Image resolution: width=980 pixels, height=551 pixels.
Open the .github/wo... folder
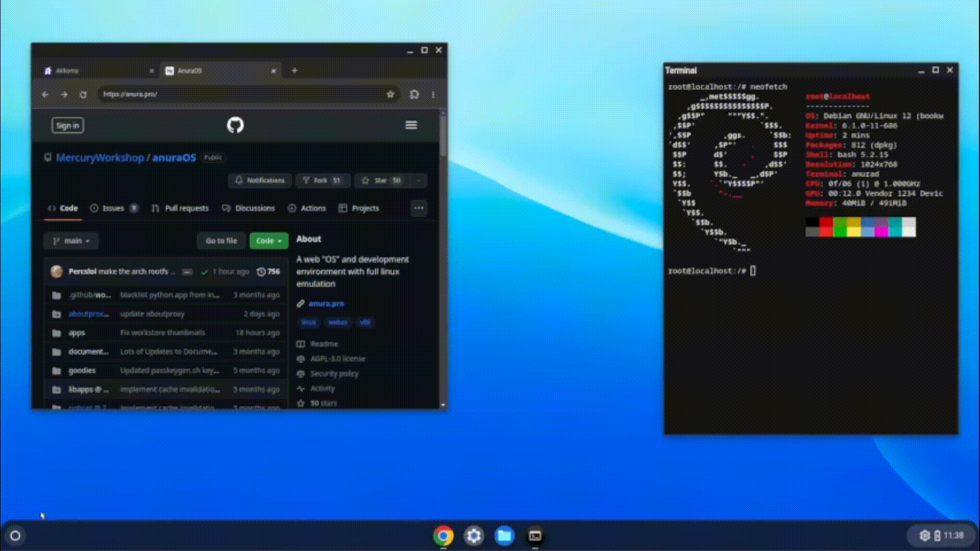(90, 295)
